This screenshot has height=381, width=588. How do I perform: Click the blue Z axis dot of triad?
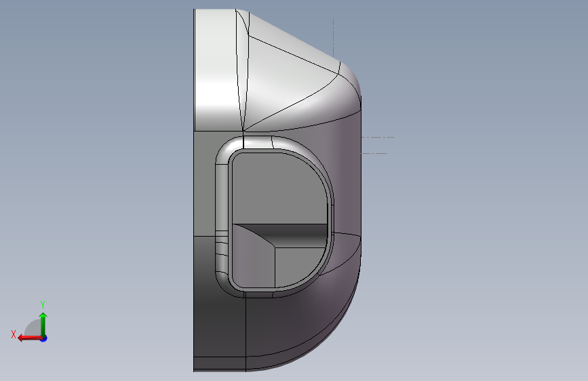[x=44, y=338]
